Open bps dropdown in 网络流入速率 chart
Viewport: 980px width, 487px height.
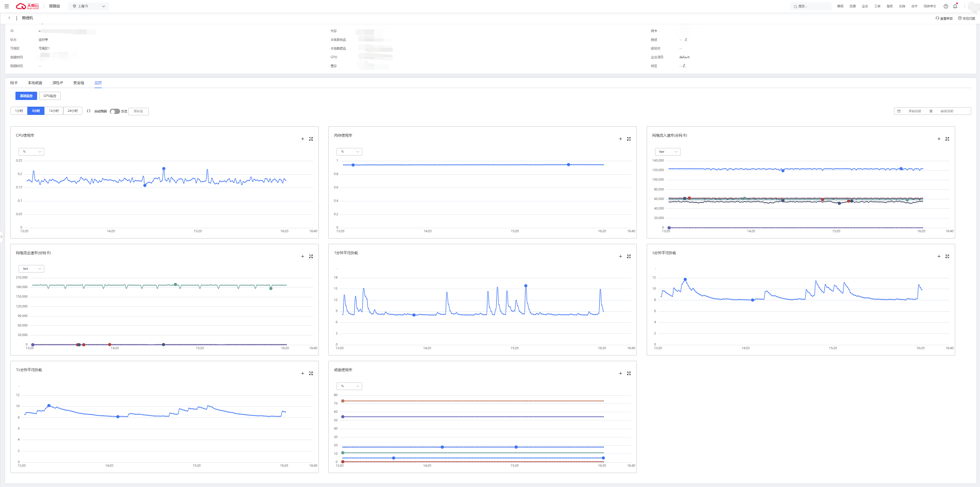click(x=668, y=152)
